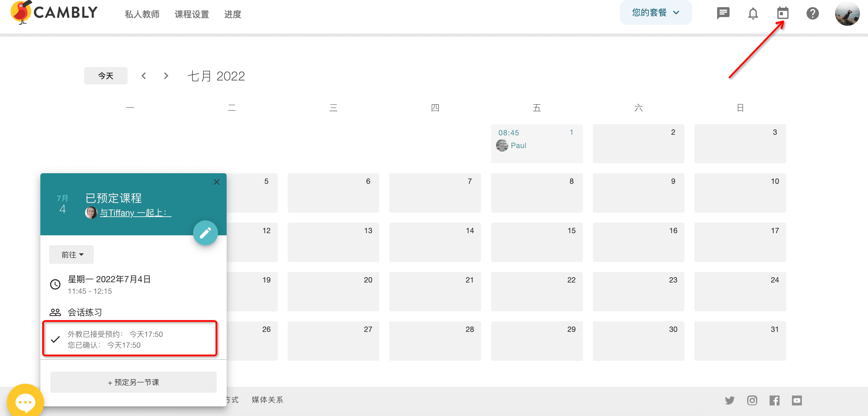Open the user profile avatar

click(847, 13)
